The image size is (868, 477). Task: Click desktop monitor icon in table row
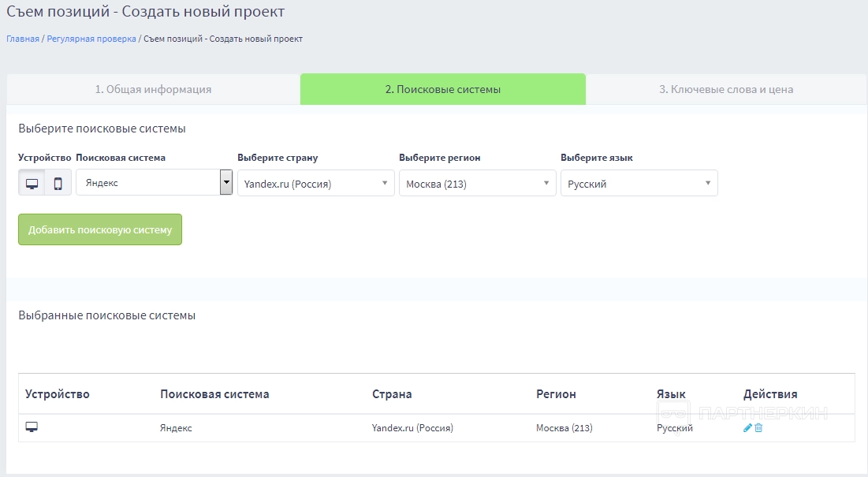tap(32, 427)
